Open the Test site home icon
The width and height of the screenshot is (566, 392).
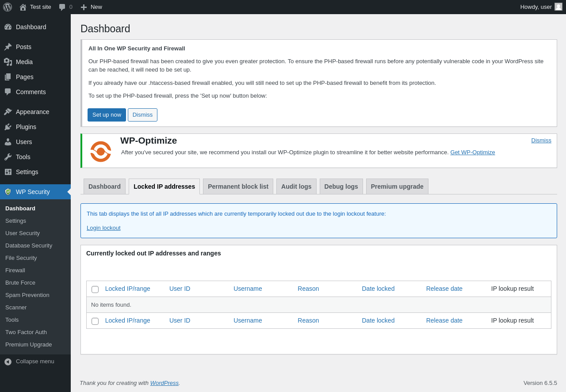tap(23, 7)
